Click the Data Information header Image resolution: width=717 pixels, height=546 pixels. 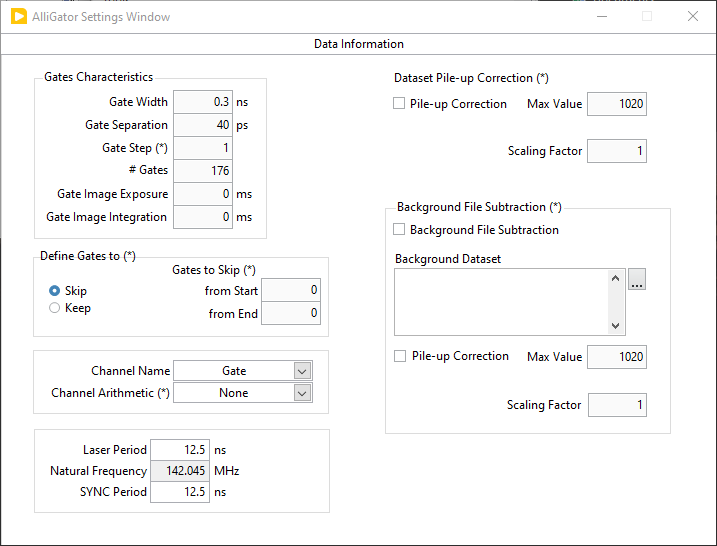(x=358, y=44)
